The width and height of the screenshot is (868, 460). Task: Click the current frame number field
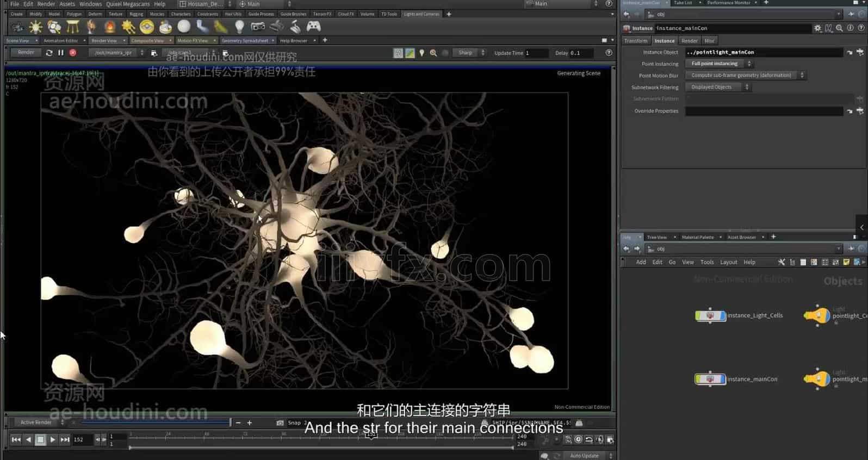(x=83, y=439)
